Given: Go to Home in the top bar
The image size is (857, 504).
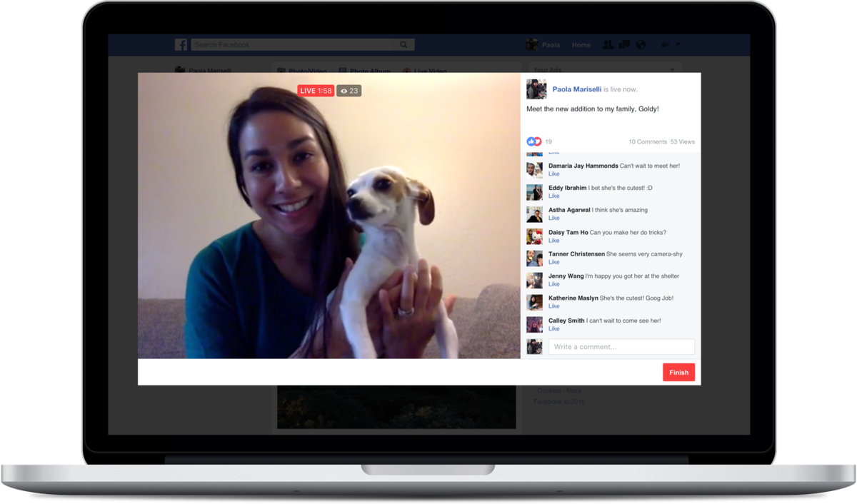Looking at the screenshot, I should pyautogui.click(x=581, y=44).
